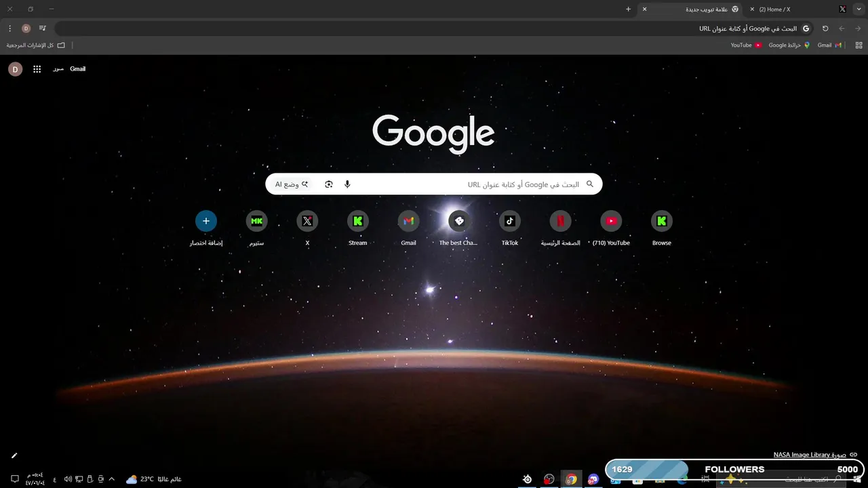The height and width of the screenshot is (488, 868).
Task: Close the علامة تبويب جديدة tab
Action: click(x=644, y=9)
